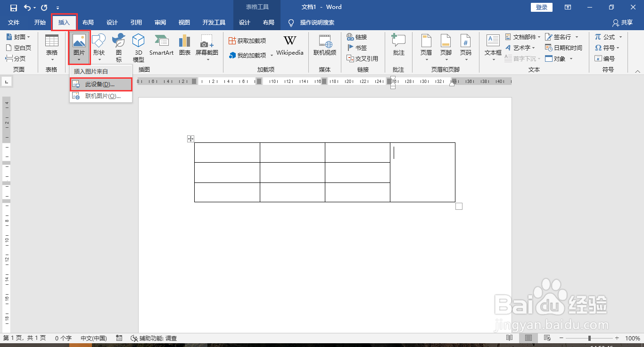Viewport: 644px width, 347px height.
Task: Switch to the 审阅 ribbon tab
Action: click(x=160, y=22)
